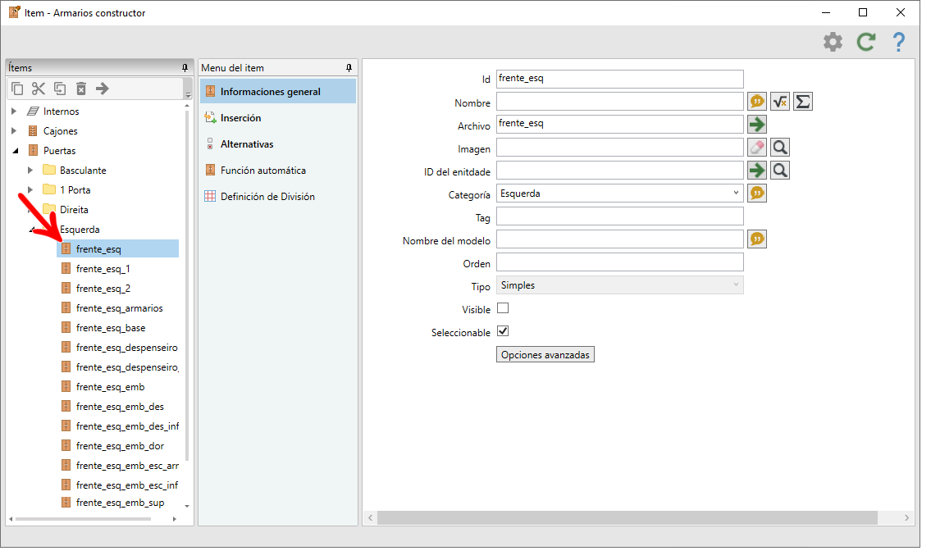
Task: Expand the Internos tree node
Action: 14,112
